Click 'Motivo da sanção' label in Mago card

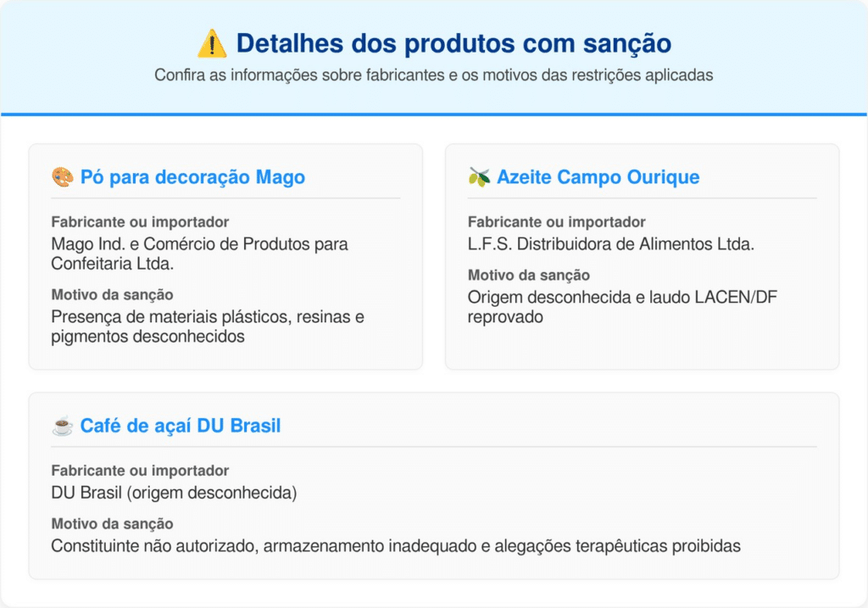(x=112, y=295)
